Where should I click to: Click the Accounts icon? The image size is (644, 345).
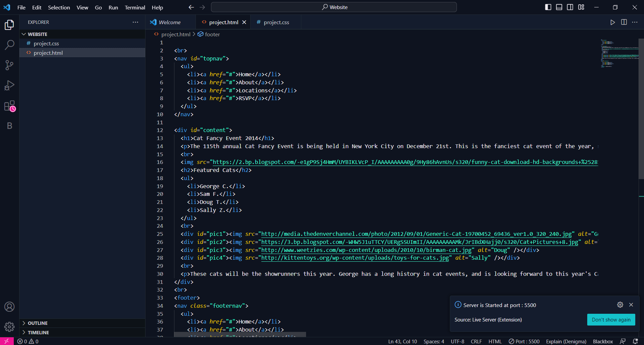click(9, 307)
